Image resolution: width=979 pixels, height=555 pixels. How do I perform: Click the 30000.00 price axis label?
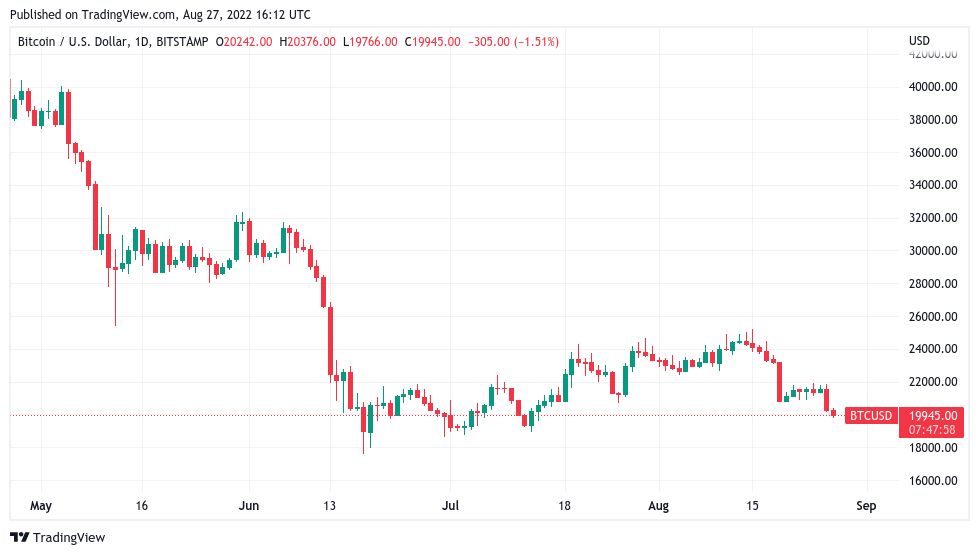pos(933,251)
